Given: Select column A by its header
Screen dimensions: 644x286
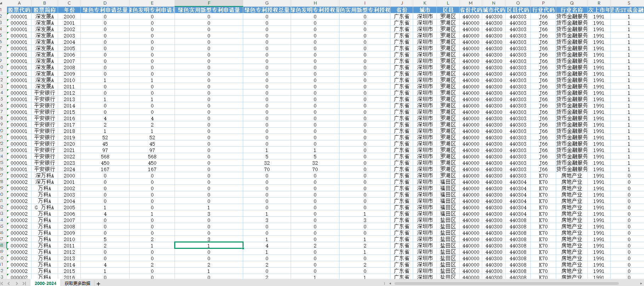Looking at the screenshot, I should [19, 3].
